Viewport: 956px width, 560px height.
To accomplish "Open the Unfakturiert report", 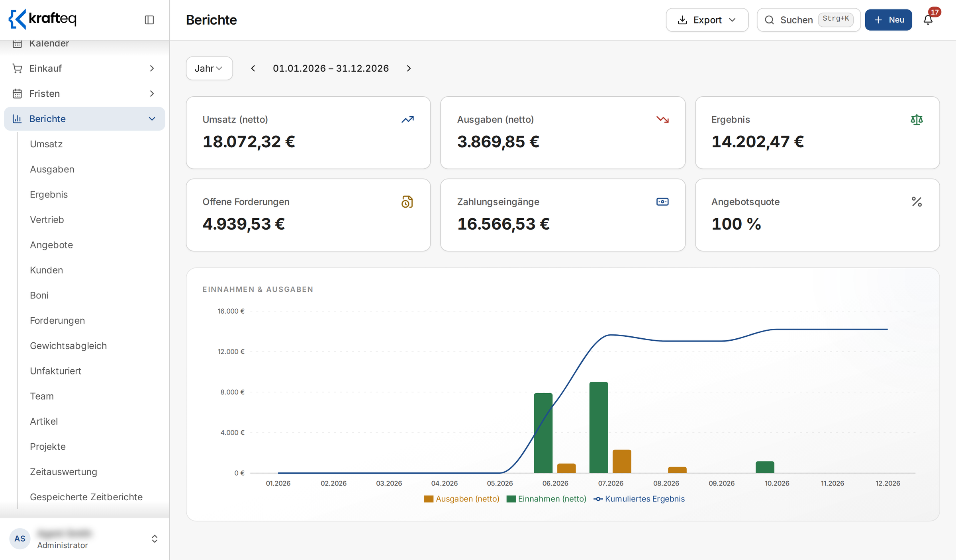I will [x=56, y=371].
